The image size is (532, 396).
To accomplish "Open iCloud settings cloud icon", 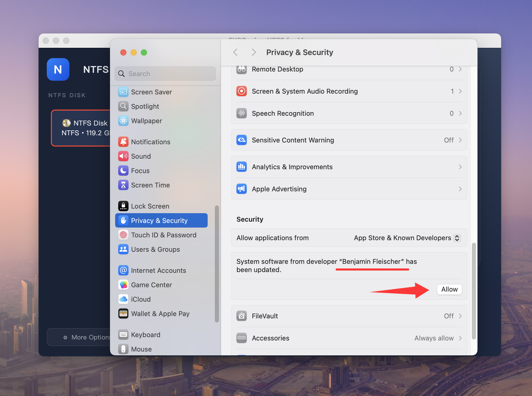I will pyautogui.click(x=123, y=299).
